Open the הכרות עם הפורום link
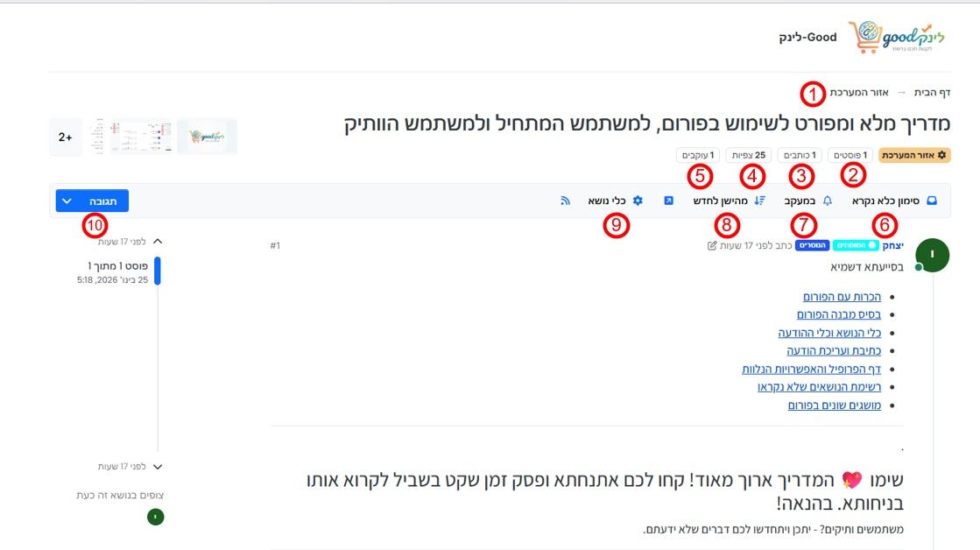Viewport: 980px width, 550px height. click(x=842, y=296)
